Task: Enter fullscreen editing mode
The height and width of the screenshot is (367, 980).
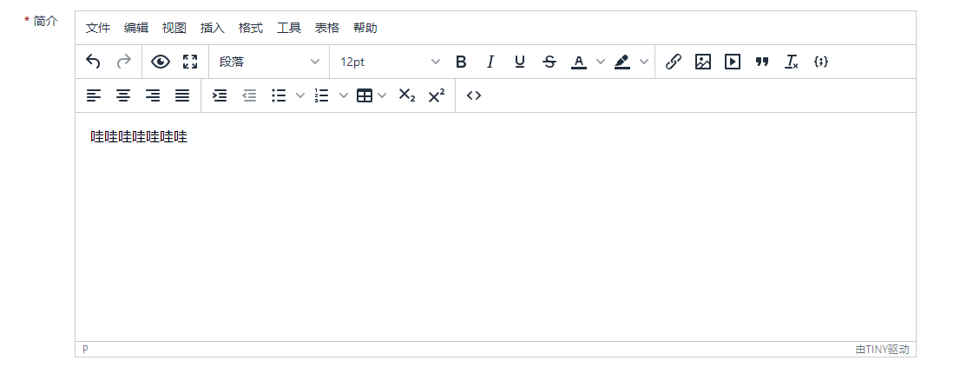Action: click(x=190, y=62)
